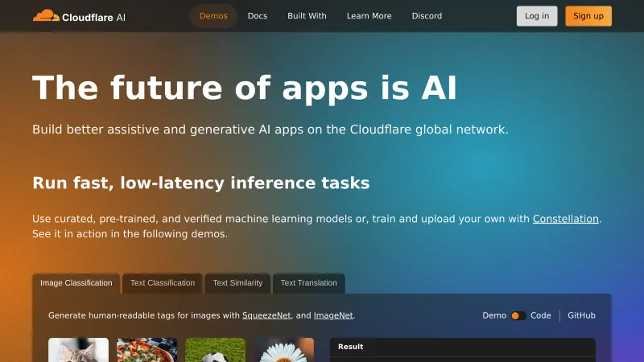The image size is (644, 362).
Task: Open the GitHub link
Action: tap(581, 315)
